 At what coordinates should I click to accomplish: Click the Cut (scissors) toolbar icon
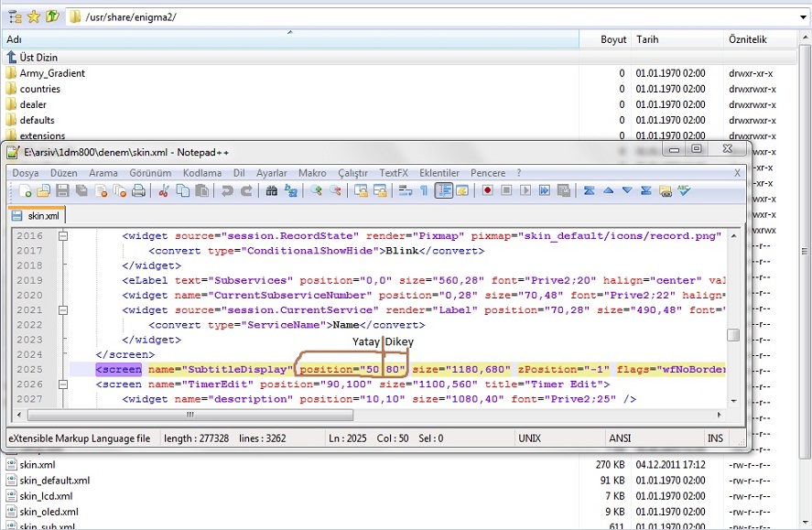(x=164, y=191)
